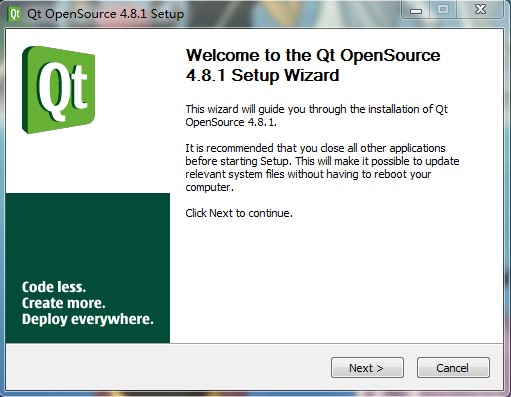
Task: Click the paragraph starting 'It is recommended'
Action: [322, 167]
